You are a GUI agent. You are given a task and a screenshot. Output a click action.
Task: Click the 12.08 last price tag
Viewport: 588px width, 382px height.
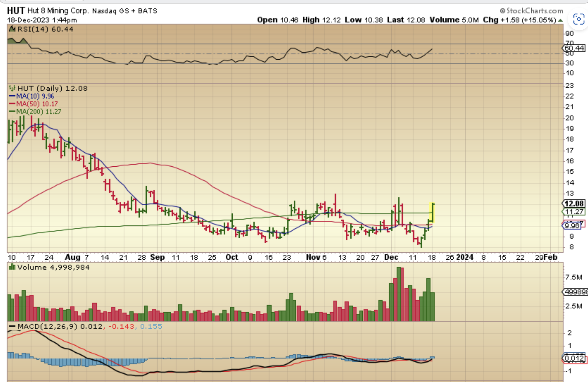tap(574, 203)
